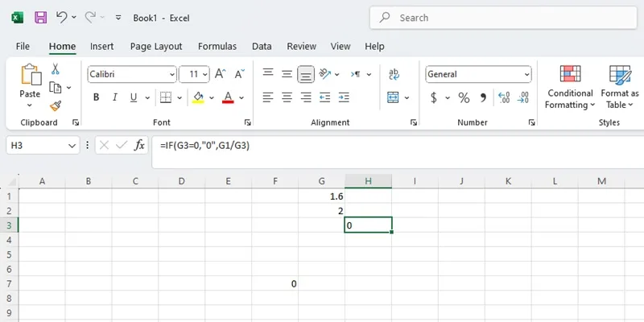Open the Page Layout tab

pyautogui.click(x=156, y=47)
